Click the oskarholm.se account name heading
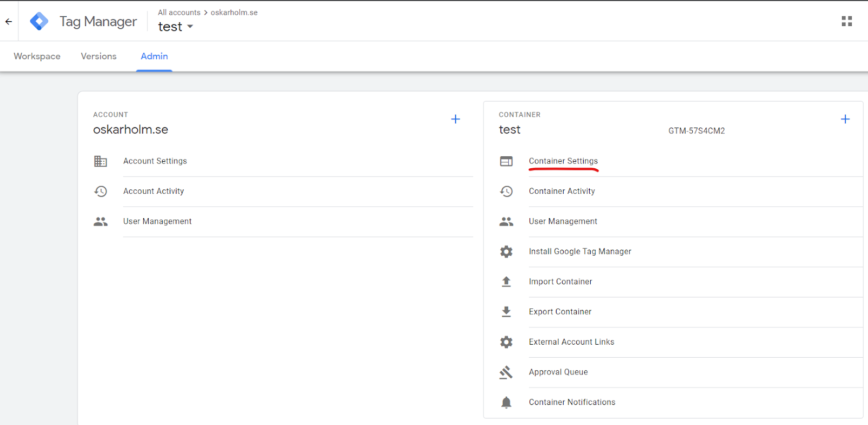Image resolution: width=868 pixels, height=425 pixels. tap(131, 130)
